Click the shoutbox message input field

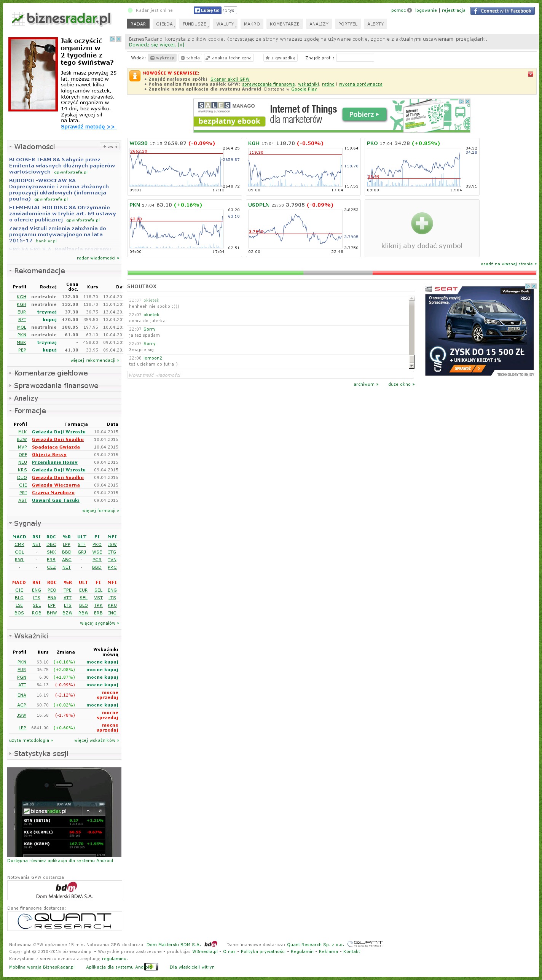270,375
